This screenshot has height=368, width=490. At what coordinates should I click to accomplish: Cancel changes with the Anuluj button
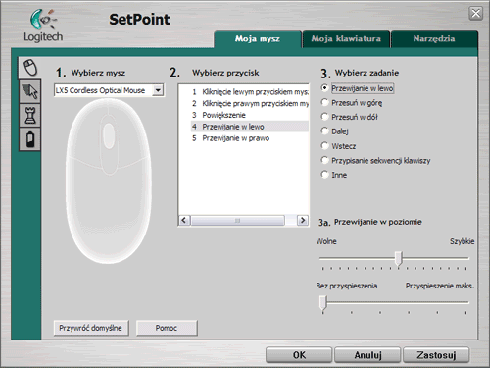368,355
